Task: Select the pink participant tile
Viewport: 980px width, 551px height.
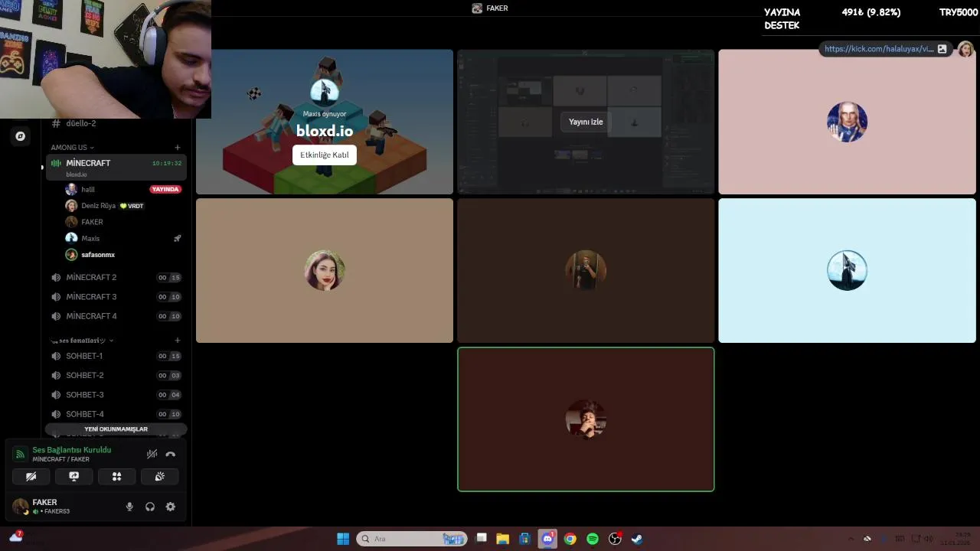Action: 847,122
